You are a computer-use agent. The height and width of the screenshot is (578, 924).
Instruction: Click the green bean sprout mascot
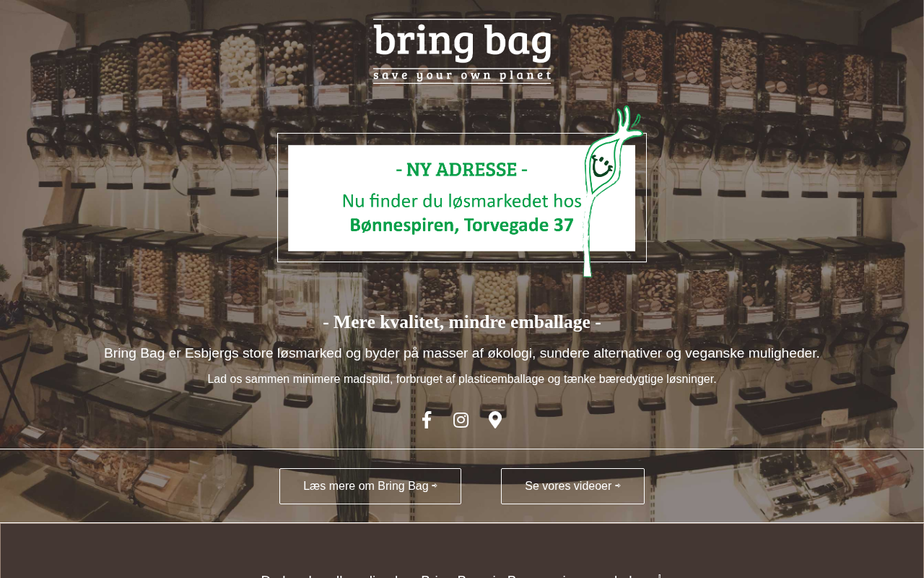point(610,191)
